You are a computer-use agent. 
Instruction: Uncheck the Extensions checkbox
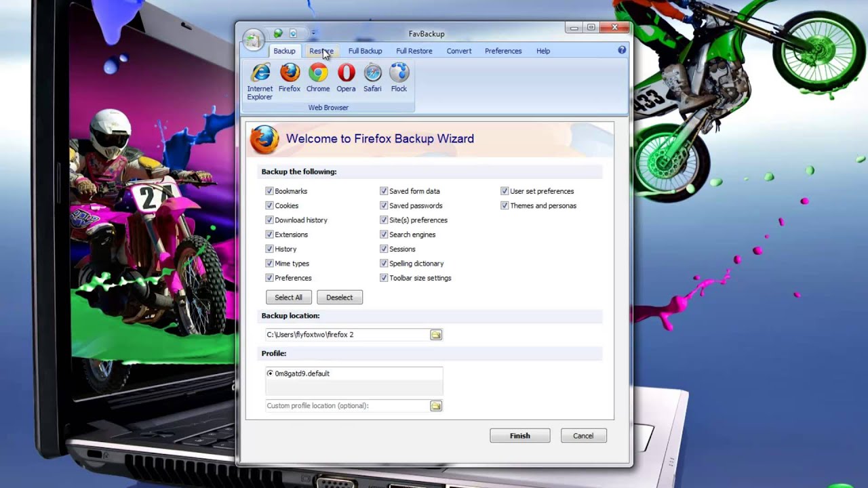click(x=269, y=235)
